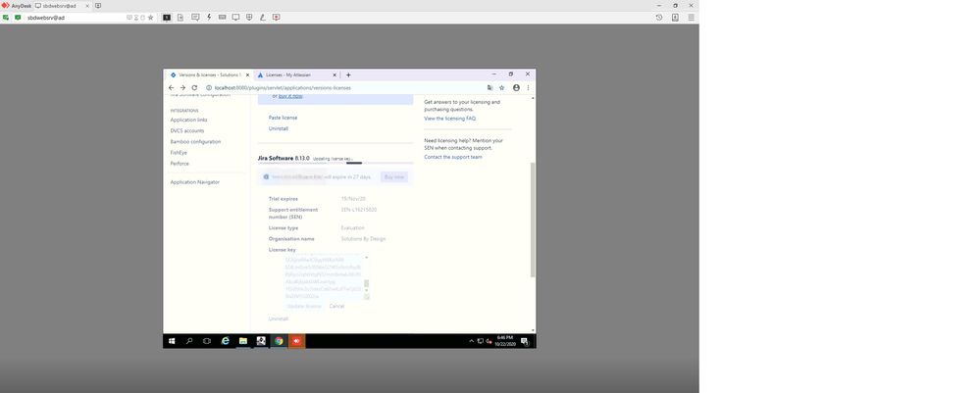Reload the Jira licenses page
Viewport: 980px width, 393px height.
pyautogui.click(x=194, y=88)
